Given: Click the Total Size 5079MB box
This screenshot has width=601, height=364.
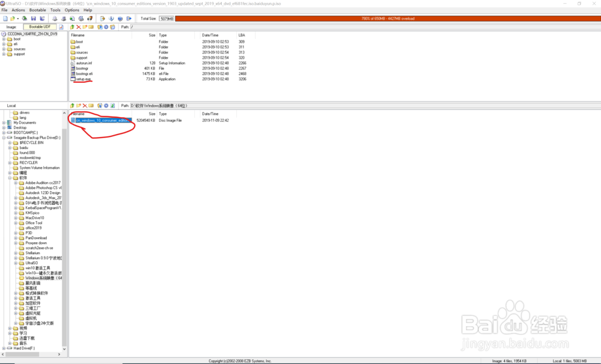Looking at the screenshot, I should (166, 19).
